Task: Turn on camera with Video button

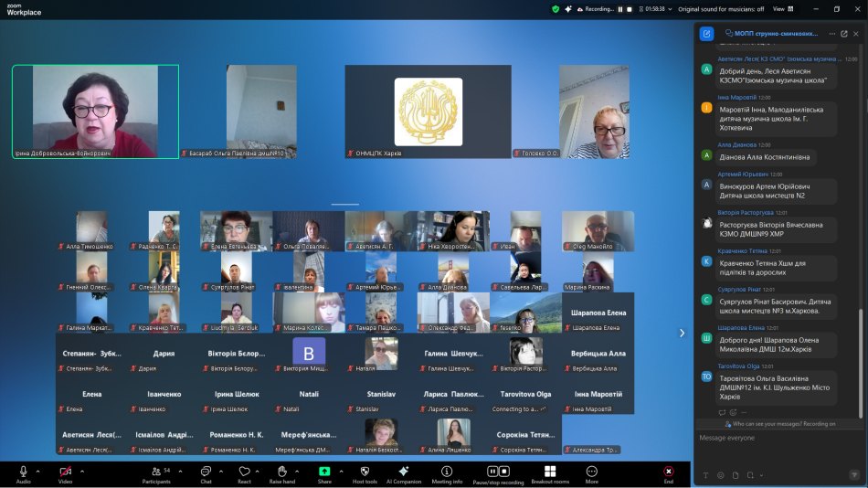Action: coord(65,471)
